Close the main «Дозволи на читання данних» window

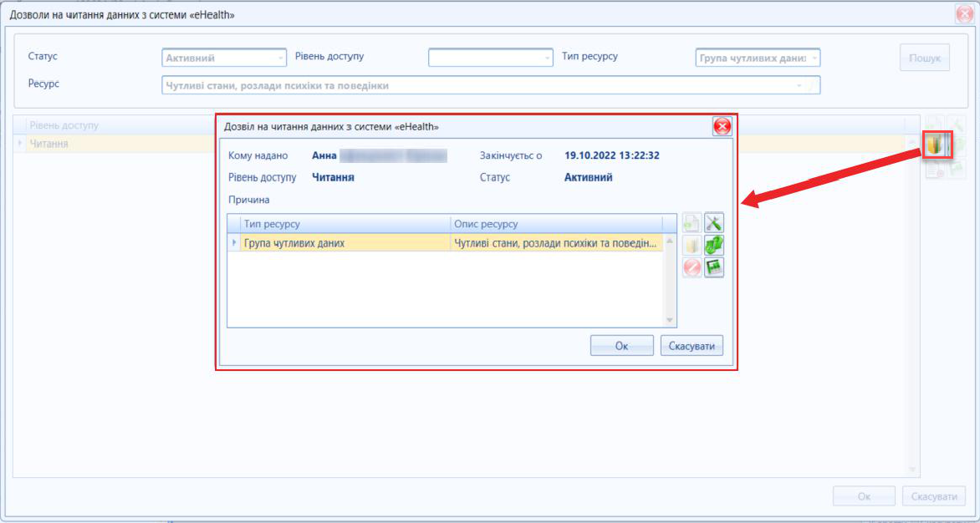964,13
